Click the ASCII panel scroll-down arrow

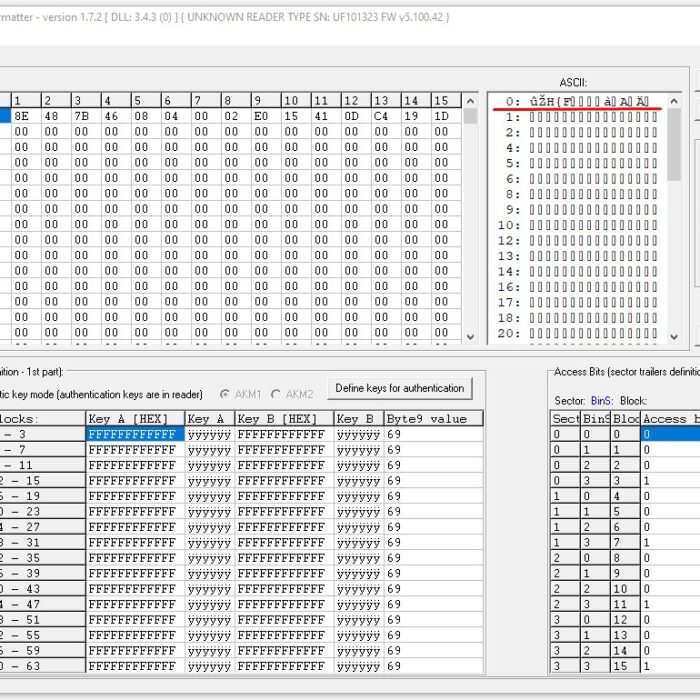coord(674,337)
